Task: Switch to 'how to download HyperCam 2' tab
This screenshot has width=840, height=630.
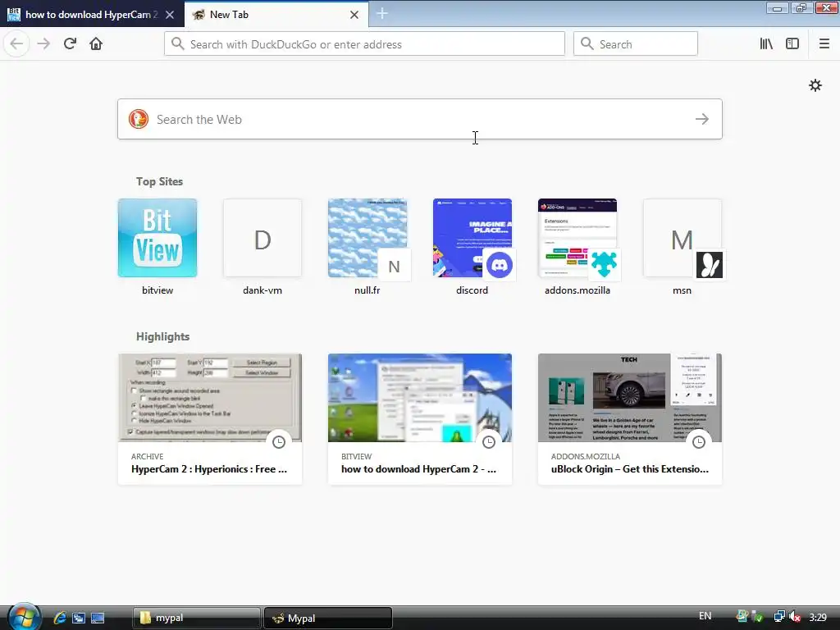Action: click(x=92, y=15)
